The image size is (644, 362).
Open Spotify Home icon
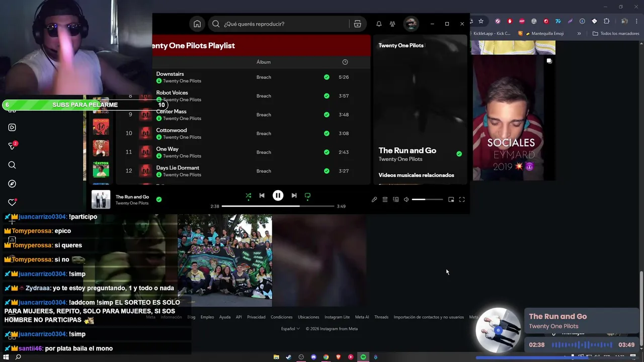tap(197, 24)
